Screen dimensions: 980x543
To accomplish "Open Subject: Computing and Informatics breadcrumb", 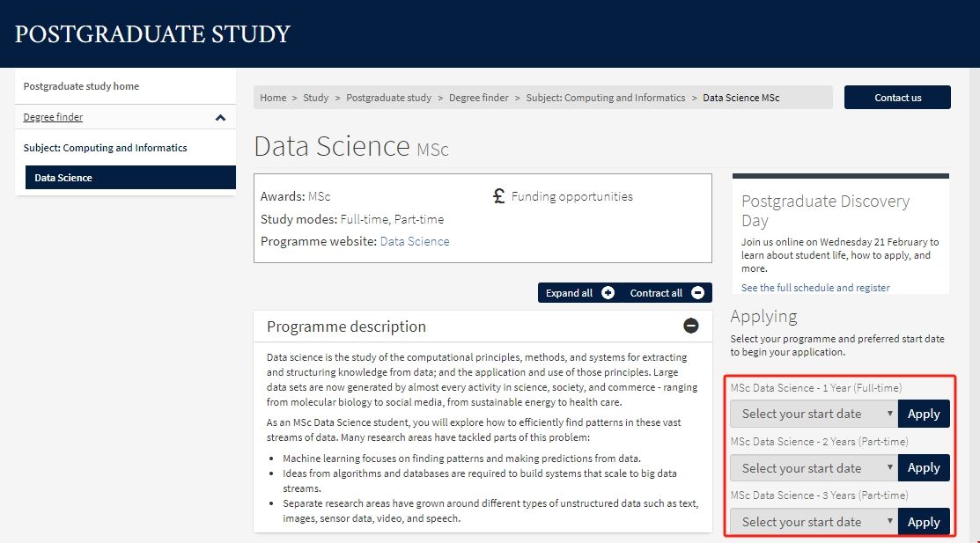I will tap(605, 98).
